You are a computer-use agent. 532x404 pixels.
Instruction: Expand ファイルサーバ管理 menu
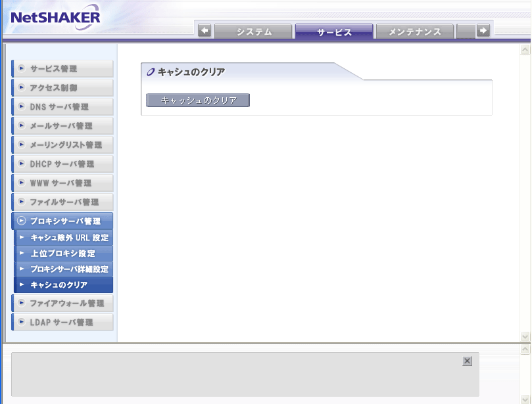coord(62,202)
